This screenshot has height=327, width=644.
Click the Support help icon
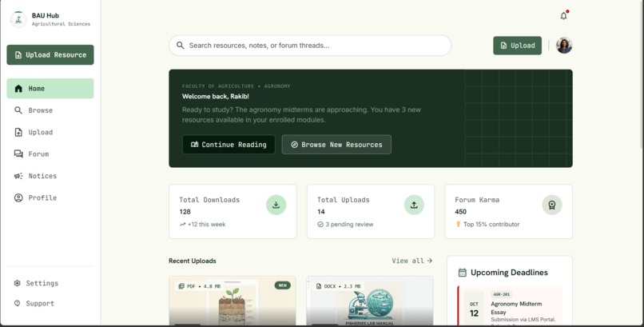(x=18, y=303)
